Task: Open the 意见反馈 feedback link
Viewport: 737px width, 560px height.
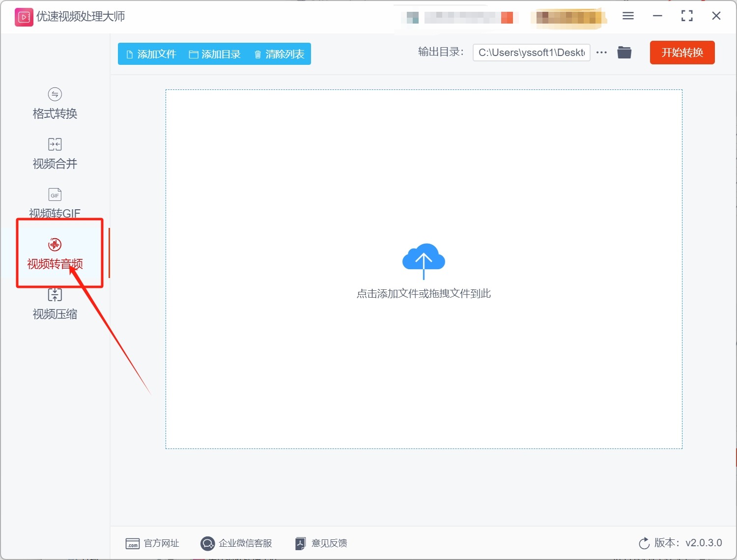Action: coord(321,543)
